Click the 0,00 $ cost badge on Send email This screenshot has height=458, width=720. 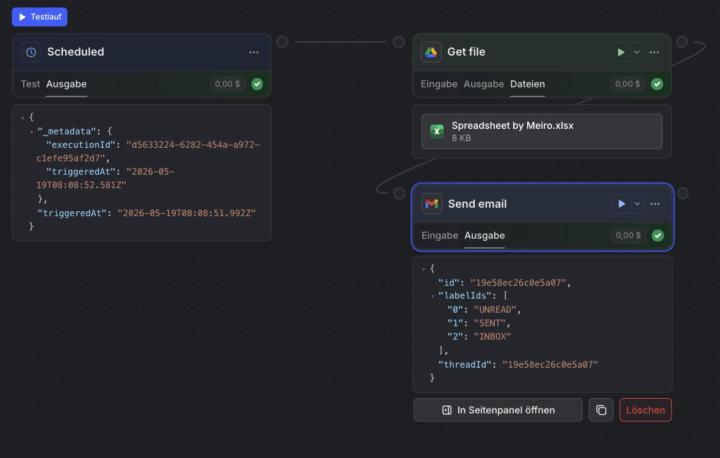628,236
